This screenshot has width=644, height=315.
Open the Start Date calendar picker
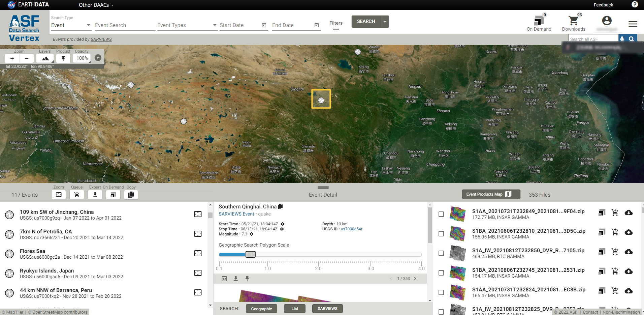(x=264, y=25)
